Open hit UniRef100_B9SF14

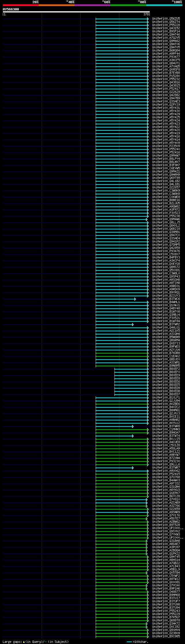tap(166, 31)
